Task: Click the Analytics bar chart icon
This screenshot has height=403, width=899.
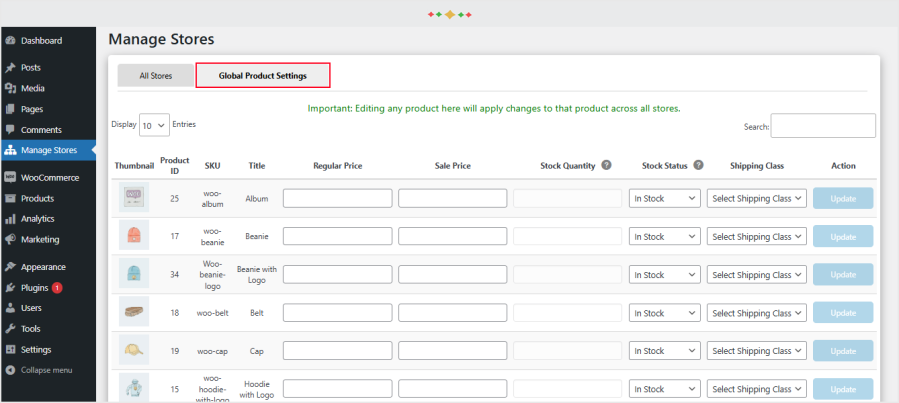Action: coord(10,219)
